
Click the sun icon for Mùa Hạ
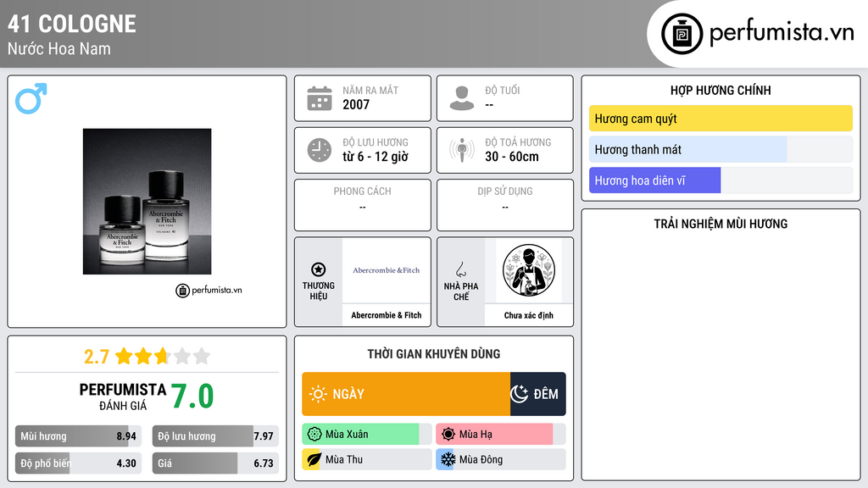click(448, 435)
